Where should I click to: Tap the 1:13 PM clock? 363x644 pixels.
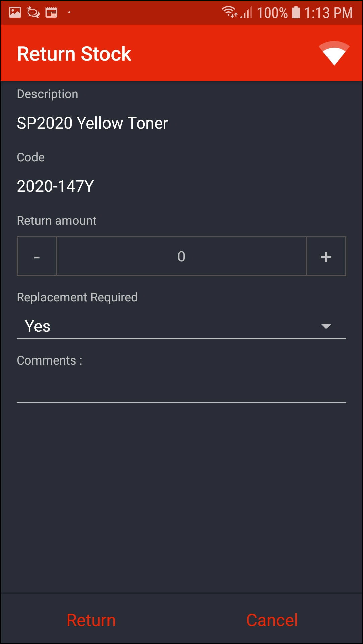click(328, 13)
